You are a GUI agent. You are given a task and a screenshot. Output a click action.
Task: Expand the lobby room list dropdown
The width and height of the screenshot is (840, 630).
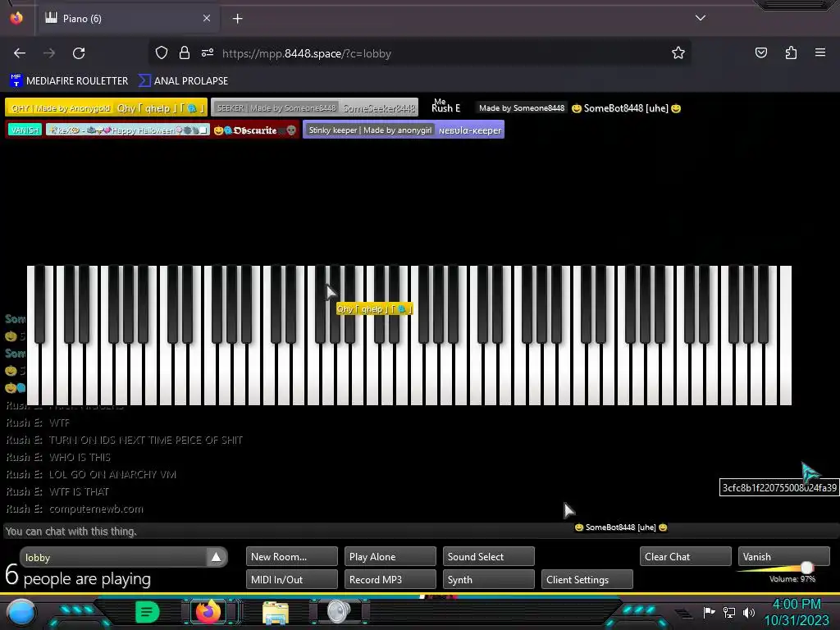[216, 557]
